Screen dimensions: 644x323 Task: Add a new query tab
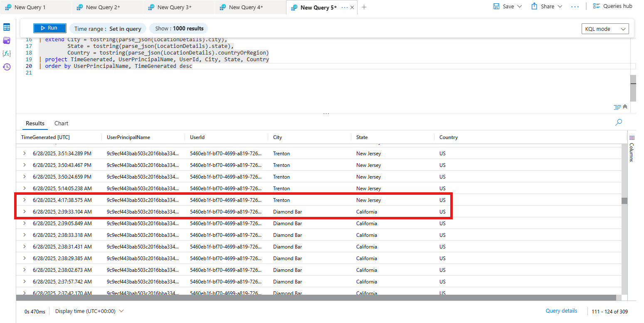coord(364,7)
